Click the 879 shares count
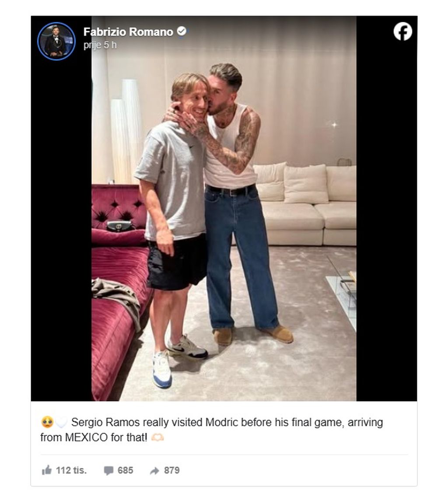 [x=171, y=470]
